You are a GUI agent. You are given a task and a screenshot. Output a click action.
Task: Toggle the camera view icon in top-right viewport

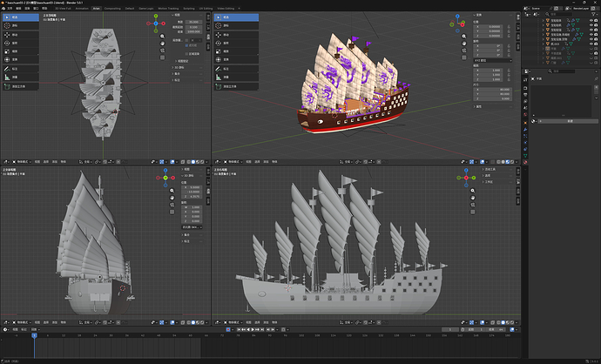click(x=464, y=51)
